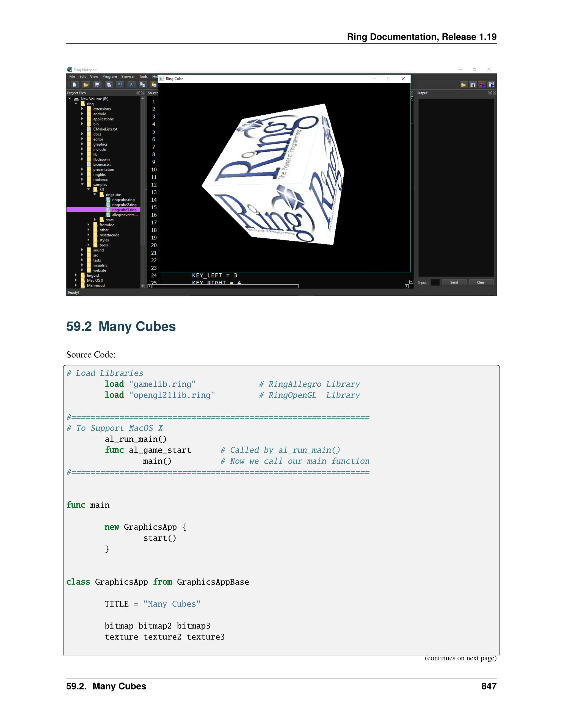Close the Output dock panel
Viewport: 563px width, 728px height.
[495, 93]
